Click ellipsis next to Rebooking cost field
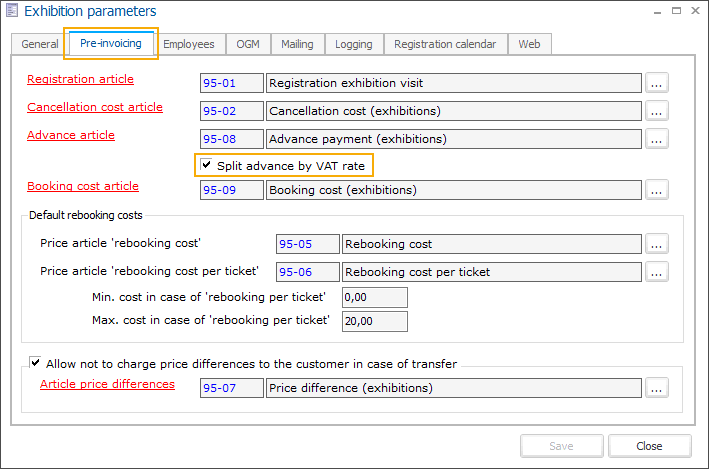709x469 pixels. [x=656, y=244]
